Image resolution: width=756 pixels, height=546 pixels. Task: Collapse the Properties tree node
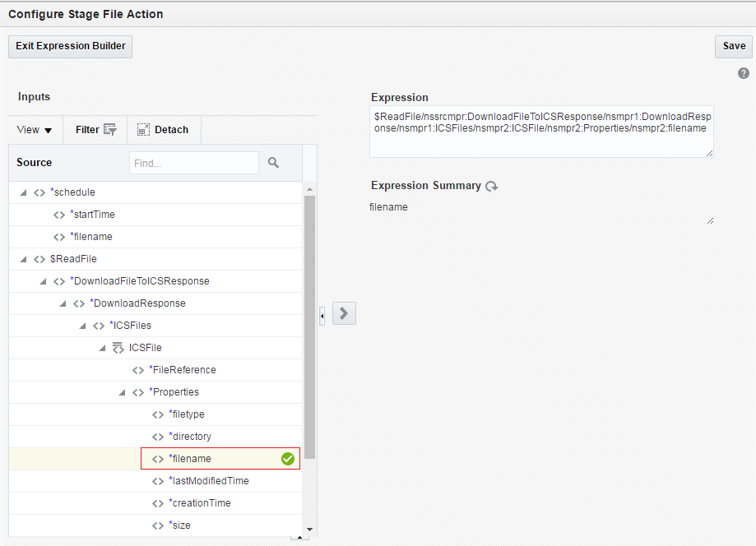pyautogui.click(x=122, y=392)
